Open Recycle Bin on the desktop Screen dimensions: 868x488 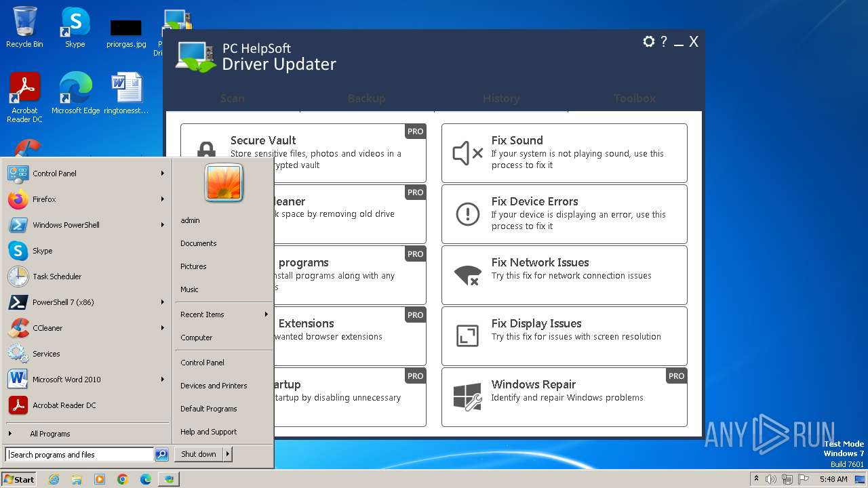(24, 27)
